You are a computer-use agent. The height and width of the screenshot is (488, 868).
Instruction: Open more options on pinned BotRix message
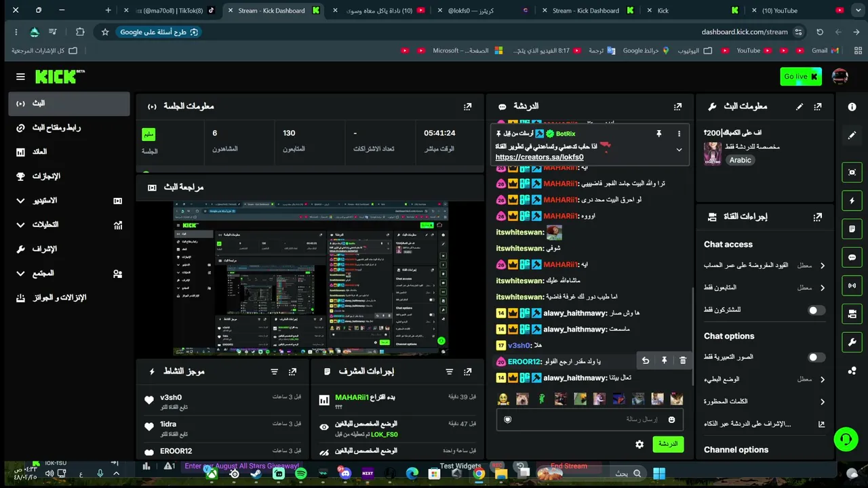tap(679, 134)
